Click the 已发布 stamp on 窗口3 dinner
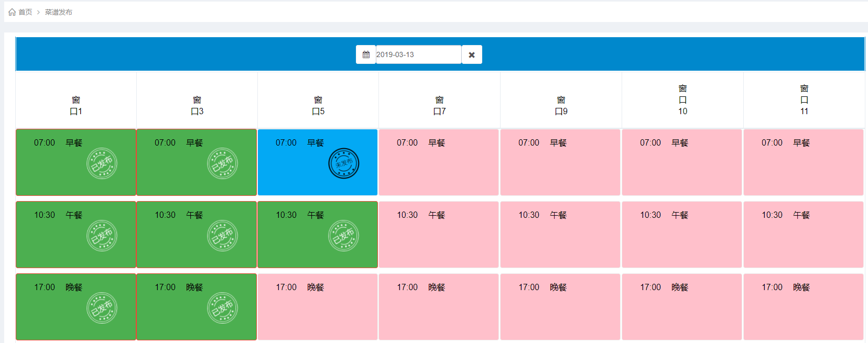The image size is (868, 343). pyautogui.click(x=222, y=308)
